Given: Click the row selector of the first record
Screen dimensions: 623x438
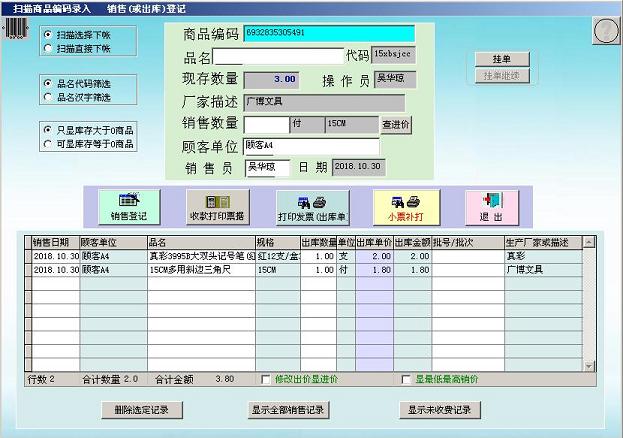Looking at the screenshot, I should (28, 256).
